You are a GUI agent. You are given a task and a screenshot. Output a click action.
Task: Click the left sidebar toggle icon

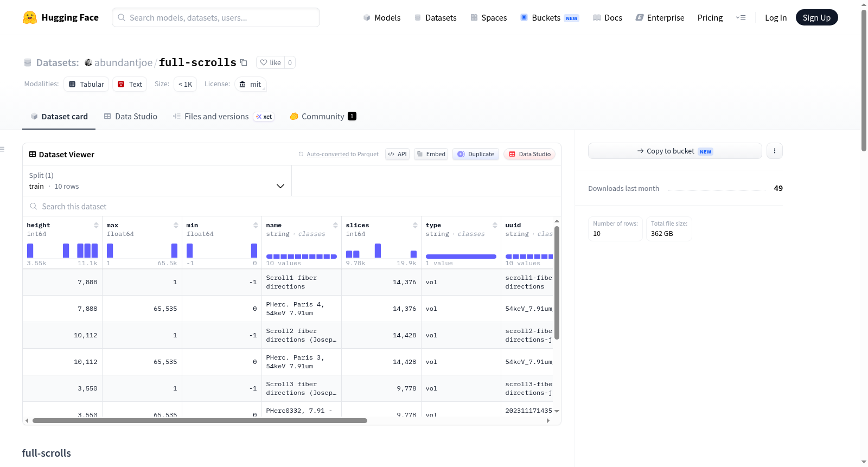click(x=2, y=149)
